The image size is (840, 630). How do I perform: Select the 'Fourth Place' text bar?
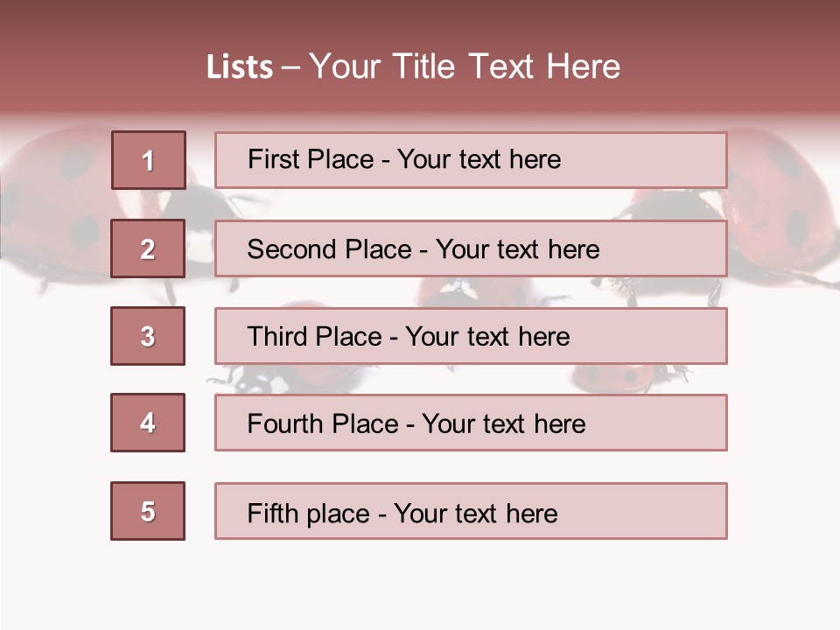click(x=471, y=423)
